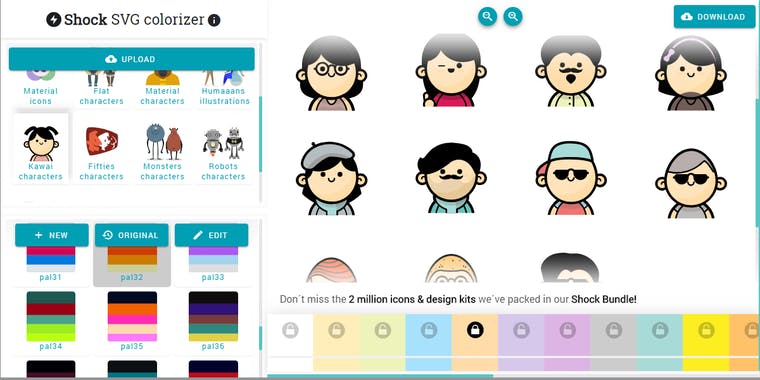Image resolution: width=760 pixels, height=380 pixels.
Task: Edit the current palette with Edit button
Action: click(211, 235)
